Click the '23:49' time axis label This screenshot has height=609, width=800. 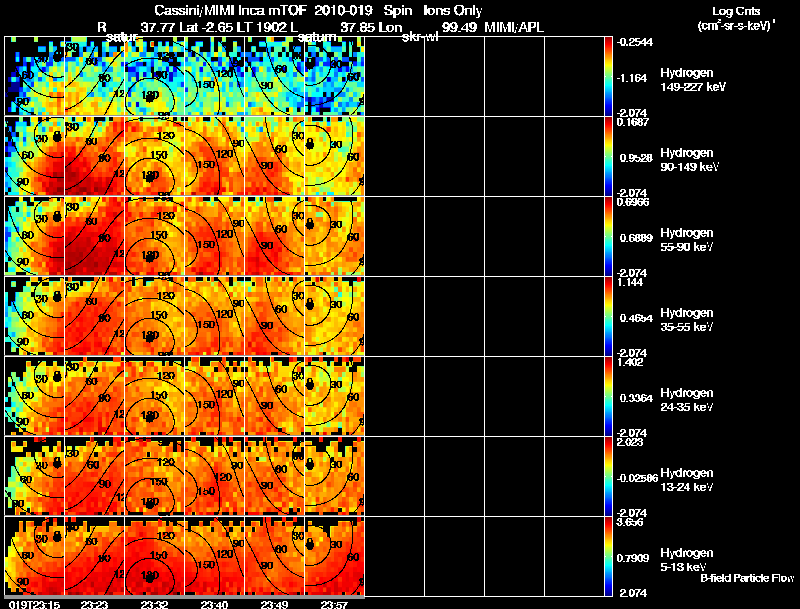click(x=274, y=604)
